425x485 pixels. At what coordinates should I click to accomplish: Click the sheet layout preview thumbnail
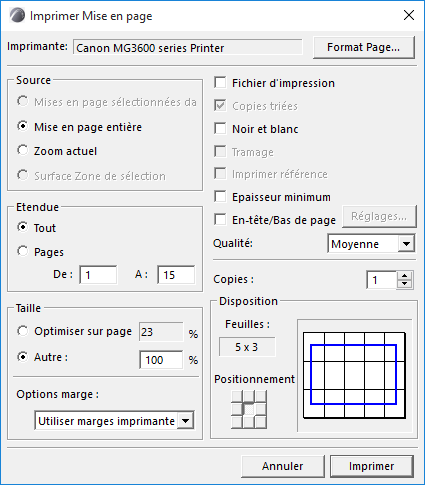(354, 375)
